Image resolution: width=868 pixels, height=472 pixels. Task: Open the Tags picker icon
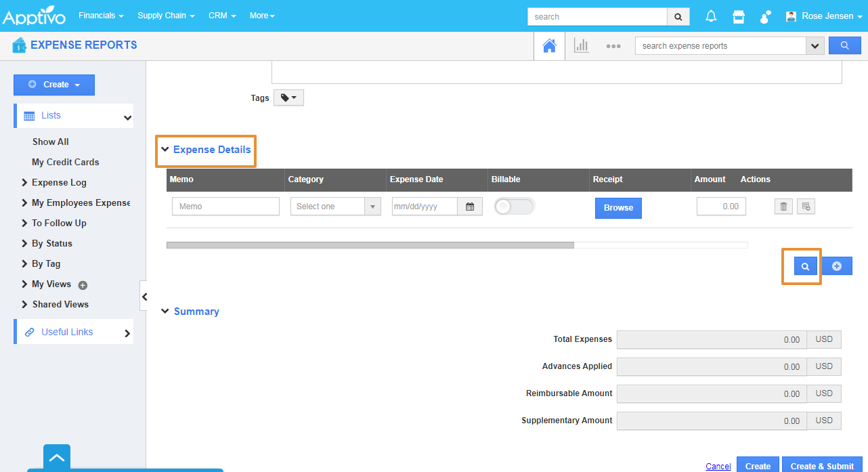click(288, 98)
